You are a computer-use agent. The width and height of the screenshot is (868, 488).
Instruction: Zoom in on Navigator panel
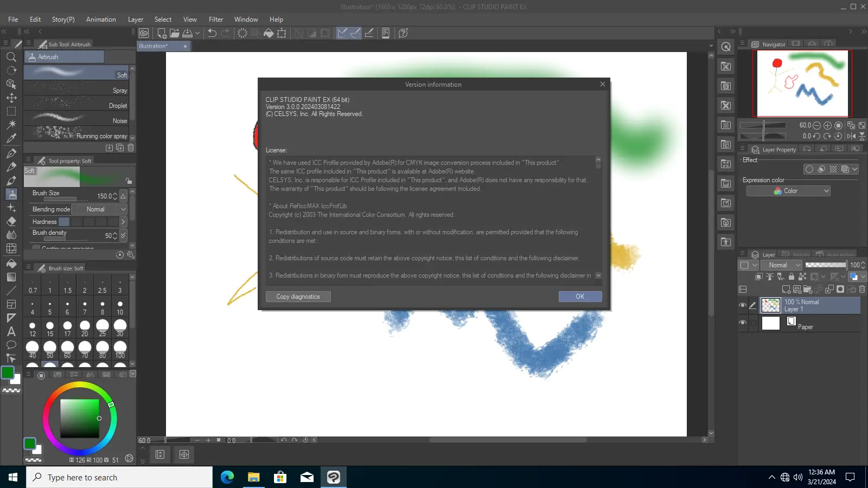pyautogui.click(x=827, y=125)
